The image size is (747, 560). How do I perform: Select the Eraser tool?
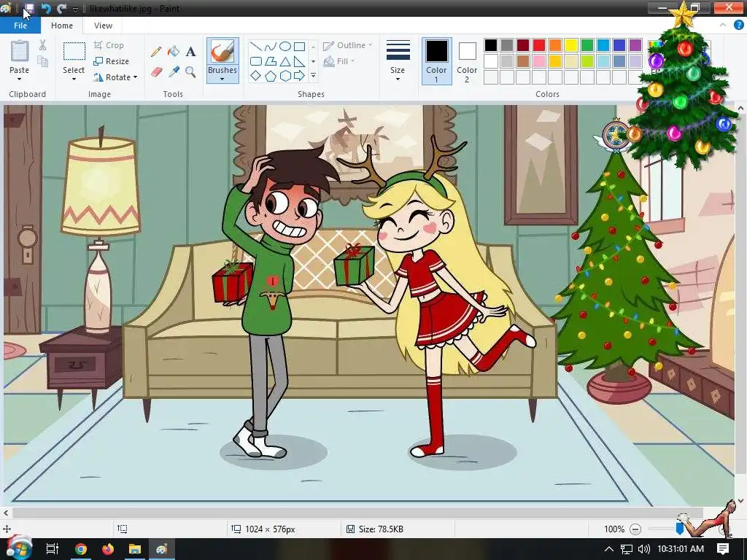click(x=156, y=72)
